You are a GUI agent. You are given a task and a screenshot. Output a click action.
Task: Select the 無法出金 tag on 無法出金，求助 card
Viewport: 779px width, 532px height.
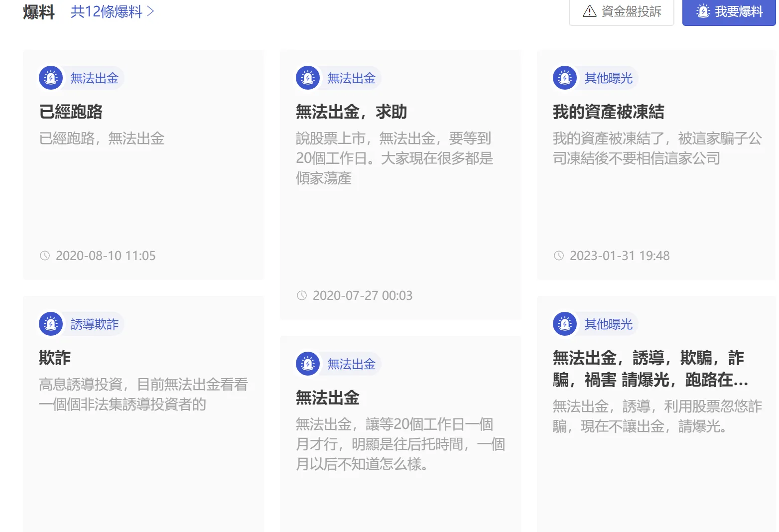(351, 78)
